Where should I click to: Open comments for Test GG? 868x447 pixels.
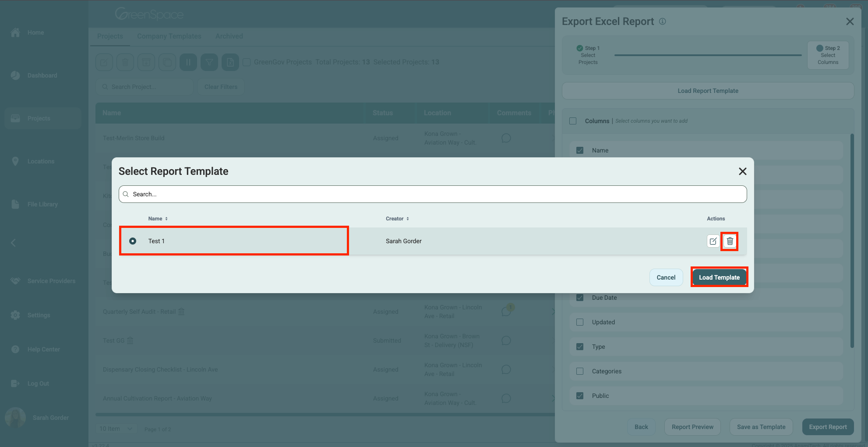point(506,341)
